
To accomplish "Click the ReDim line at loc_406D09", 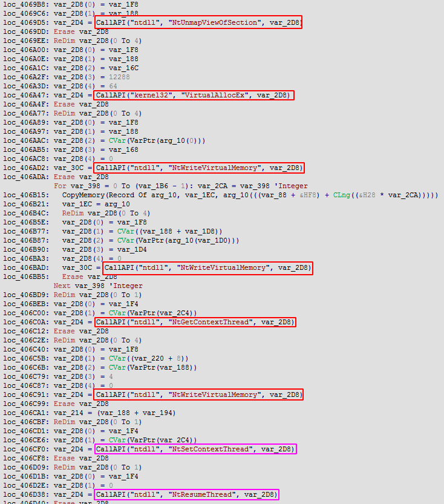I will [97, 467].
